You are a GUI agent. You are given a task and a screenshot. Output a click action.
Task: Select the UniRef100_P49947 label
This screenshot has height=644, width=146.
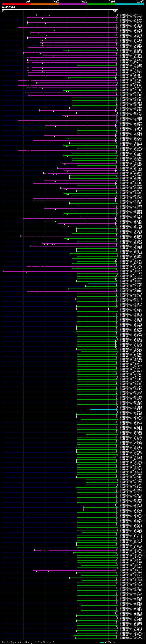[x=131, y=371]
